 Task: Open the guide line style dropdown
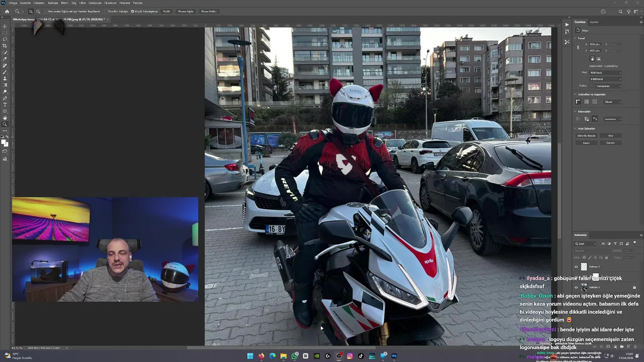click(x=612, y=119)
